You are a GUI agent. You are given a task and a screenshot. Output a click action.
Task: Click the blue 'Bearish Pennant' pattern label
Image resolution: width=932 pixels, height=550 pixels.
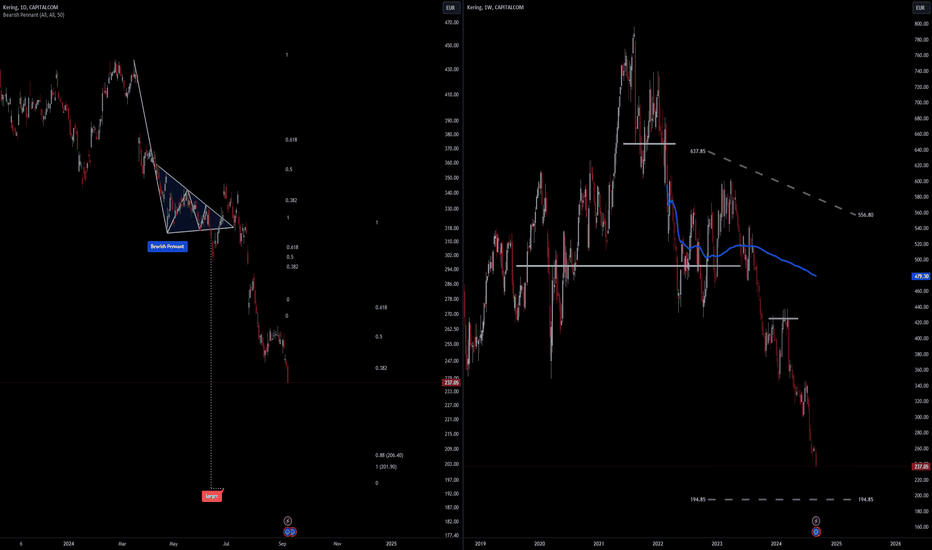click(x=168, y=246)
